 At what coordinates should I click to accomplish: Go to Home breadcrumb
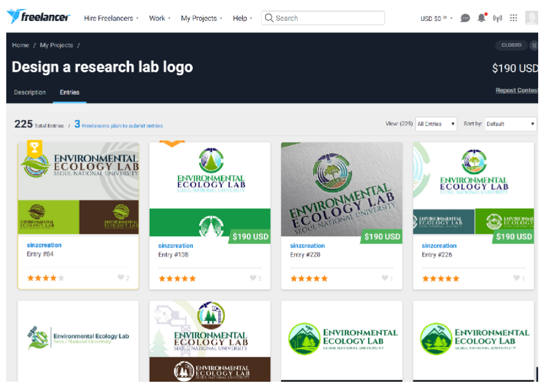click(x=20, y=45)
